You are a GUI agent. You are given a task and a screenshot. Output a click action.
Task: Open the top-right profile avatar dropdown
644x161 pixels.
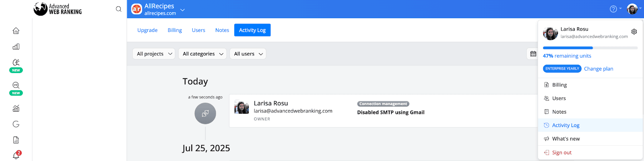point(634,9)
